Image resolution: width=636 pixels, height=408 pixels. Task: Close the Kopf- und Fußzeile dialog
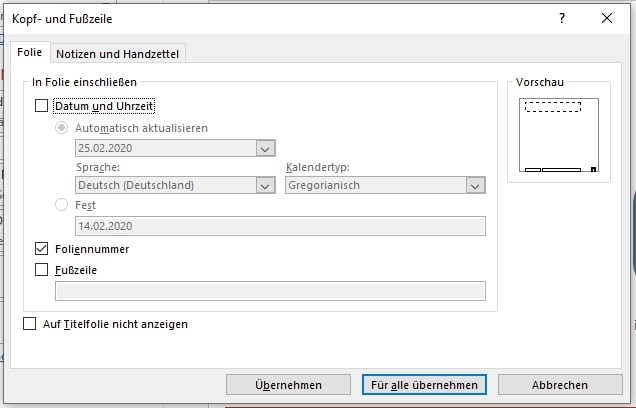[x=607, y=18]
